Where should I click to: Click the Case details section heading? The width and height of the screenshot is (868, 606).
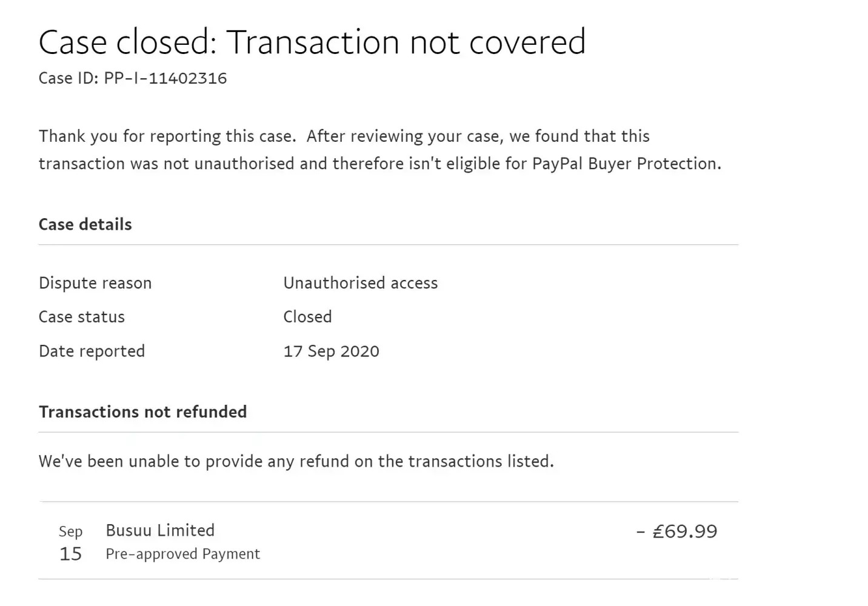click(85, 224)
